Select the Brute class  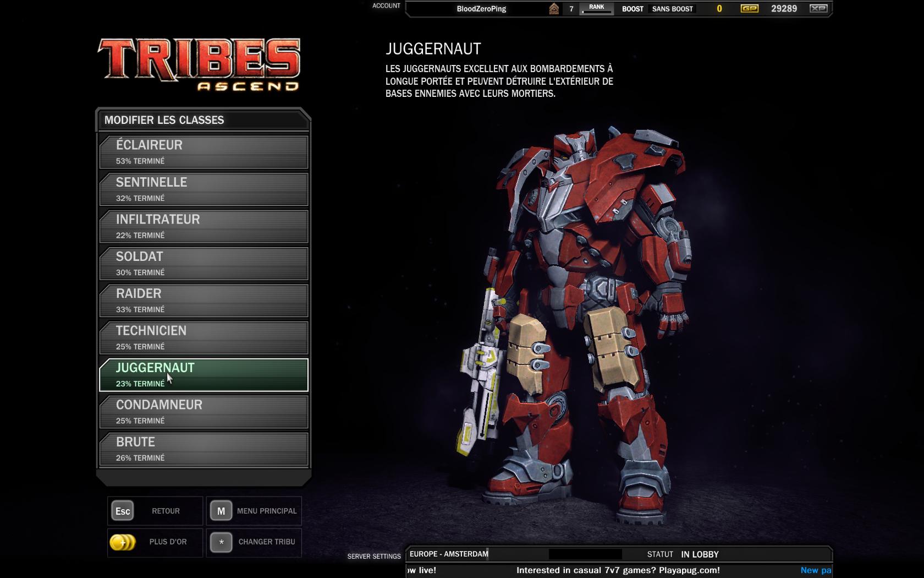pyautogui.click(x=204, y=449)
